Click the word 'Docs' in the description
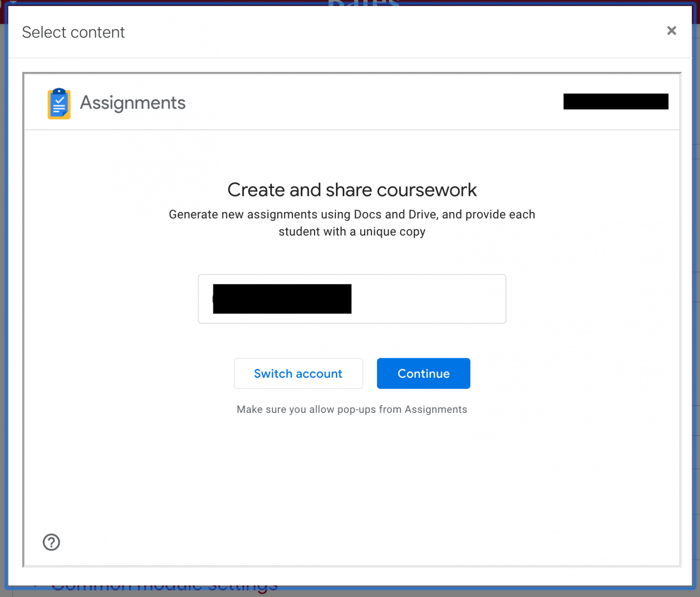This screenshot has width=700, height=597. click(x=367, y=215)
